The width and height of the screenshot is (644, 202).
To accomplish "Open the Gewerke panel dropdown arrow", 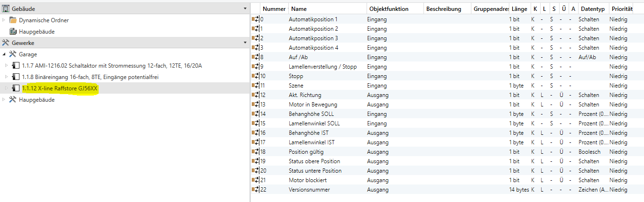I will tap(245, 43).
